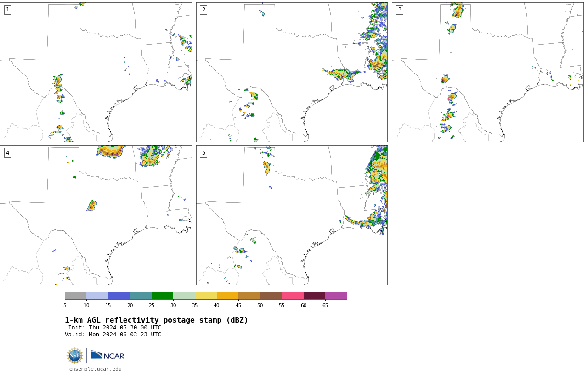Click the NSF logo
The image size is (588, 374).
(75, 356)
